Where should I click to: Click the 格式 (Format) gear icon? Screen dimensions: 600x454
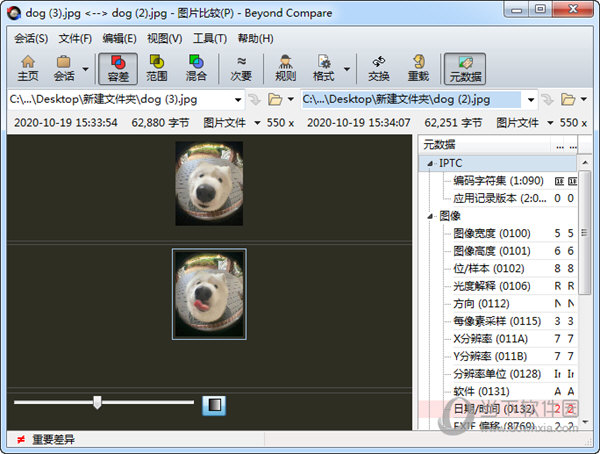point(324,67)
